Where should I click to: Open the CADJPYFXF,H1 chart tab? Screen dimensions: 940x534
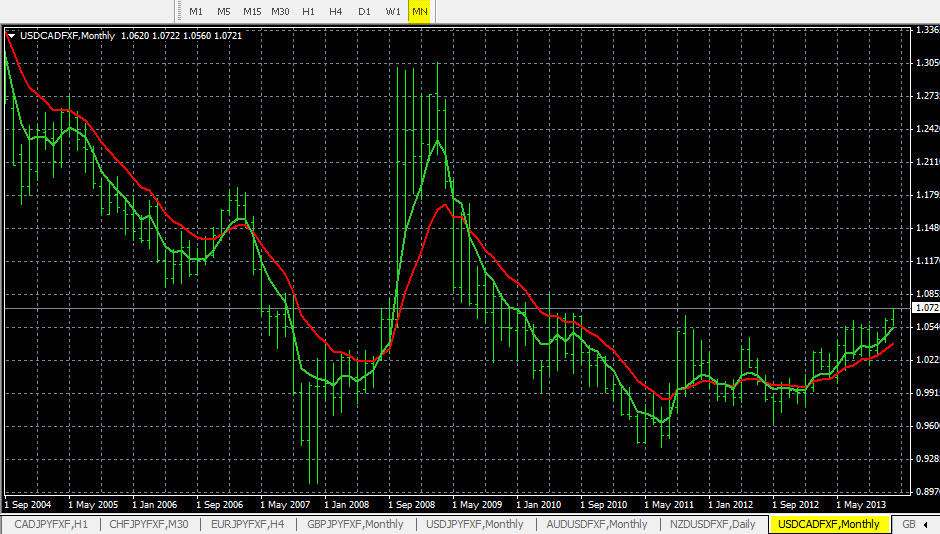(51, 524)
